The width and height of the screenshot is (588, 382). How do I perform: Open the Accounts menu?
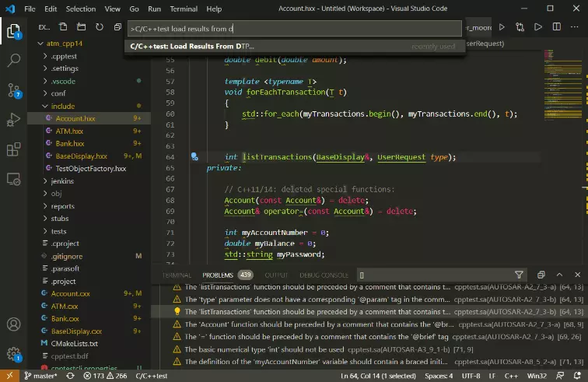tap(13, 324)
